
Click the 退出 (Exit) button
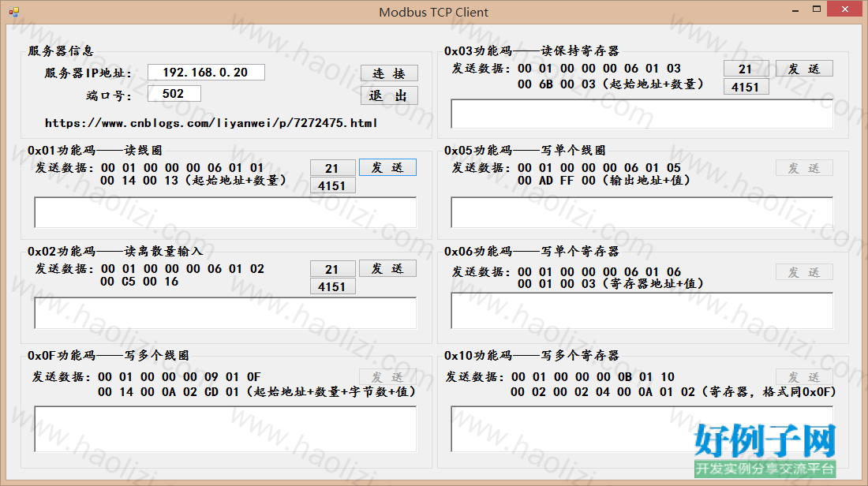(x=388, y=95)
